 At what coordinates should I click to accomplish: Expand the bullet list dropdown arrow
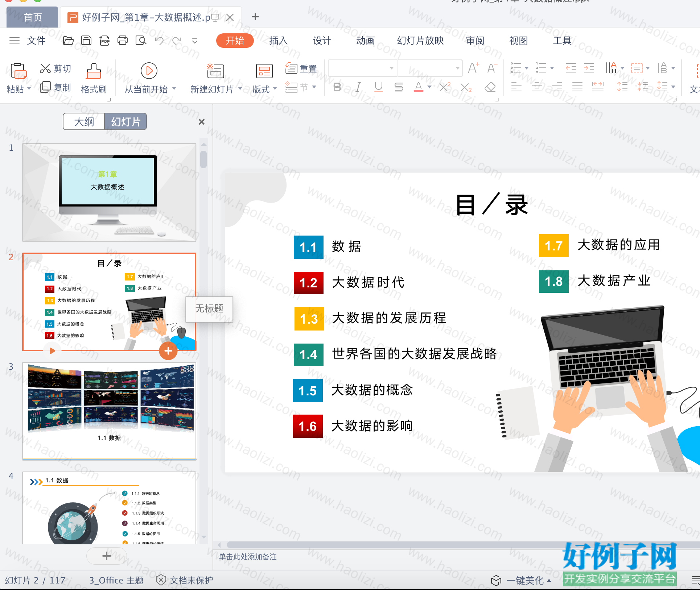(526, 68)
